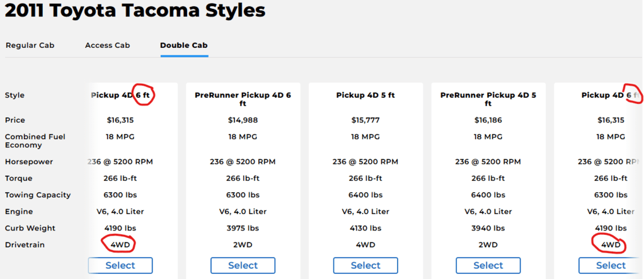Screen dimensions: 644x279
Task: Click the $15,777 price value
Action: [365, 120]
